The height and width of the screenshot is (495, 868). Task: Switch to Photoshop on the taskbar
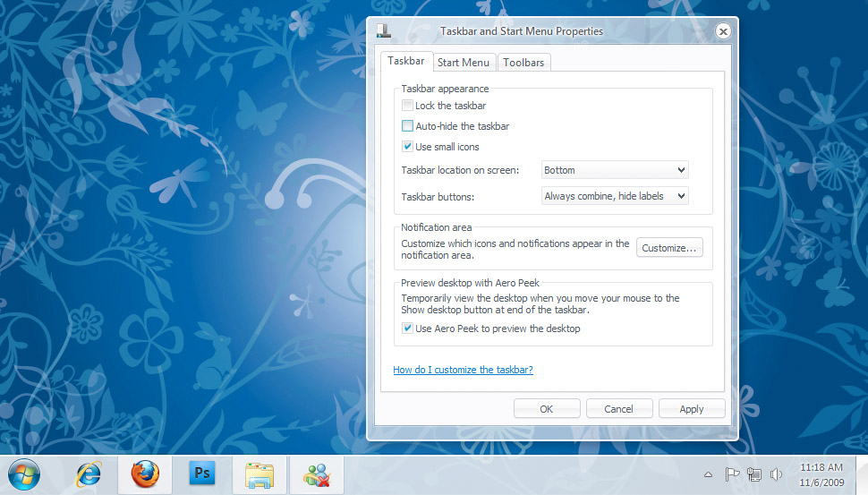[x=203, y=474]
